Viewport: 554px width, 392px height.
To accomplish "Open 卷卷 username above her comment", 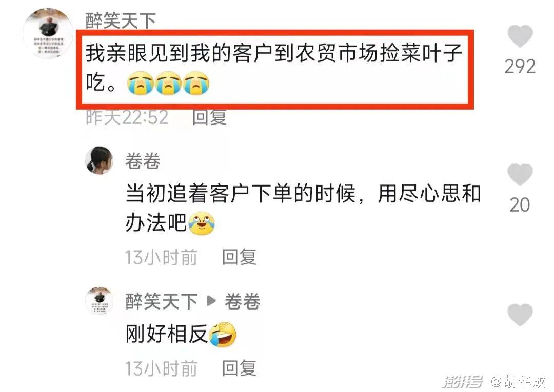I will pyautogui.click(x=143, y=161).
